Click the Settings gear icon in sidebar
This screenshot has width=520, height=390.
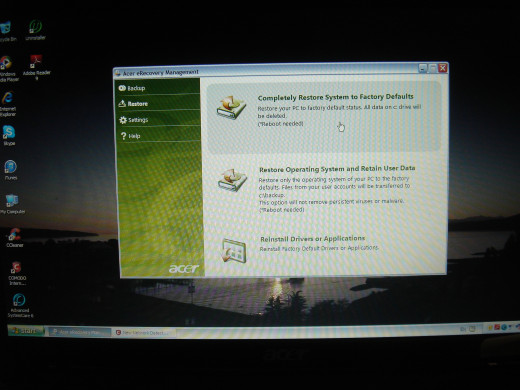123,120
